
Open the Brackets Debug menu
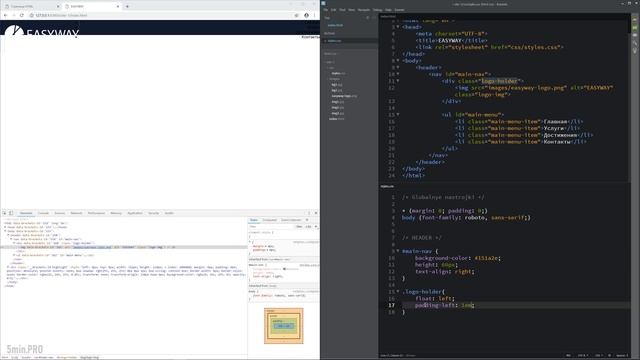pos(378,10)
